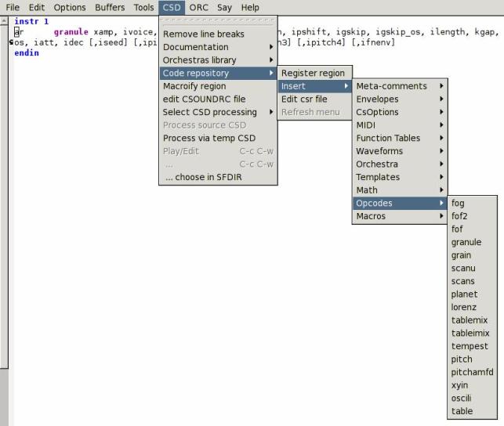
Task: Insert the pitch opcode
Action: coord(472,359)
